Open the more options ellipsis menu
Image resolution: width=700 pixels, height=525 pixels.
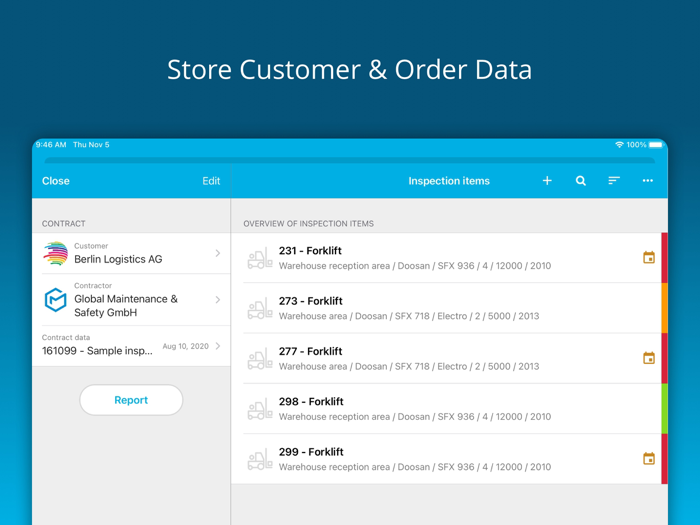tap(648, 180)
